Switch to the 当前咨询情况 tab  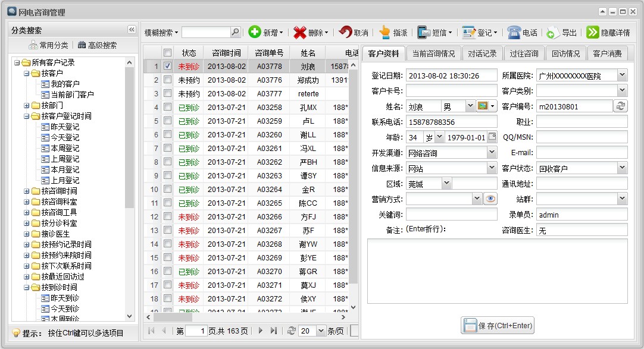click(x=433, y=54)
